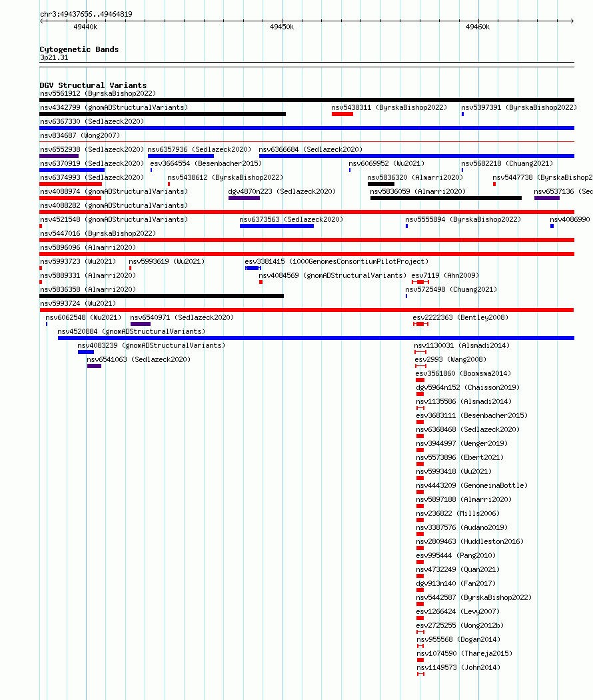Open dgv913n140 (Fan2017) variant
This screenshot has width=593, height=700.
click(456, 583)
